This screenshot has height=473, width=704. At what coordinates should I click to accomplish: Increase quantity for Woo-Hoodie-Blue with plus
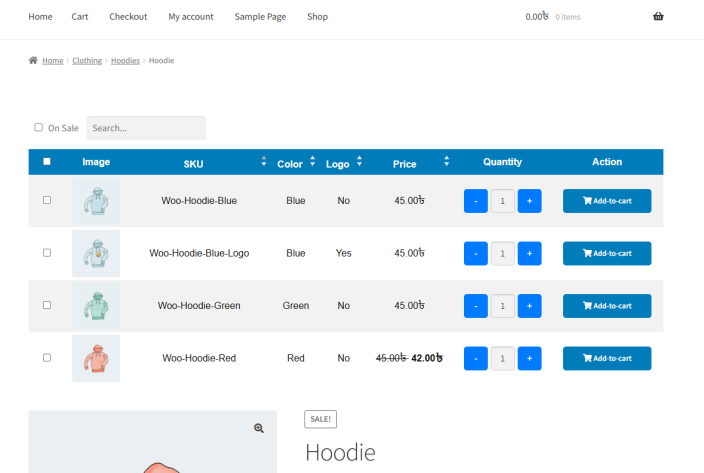pos(529,201)
